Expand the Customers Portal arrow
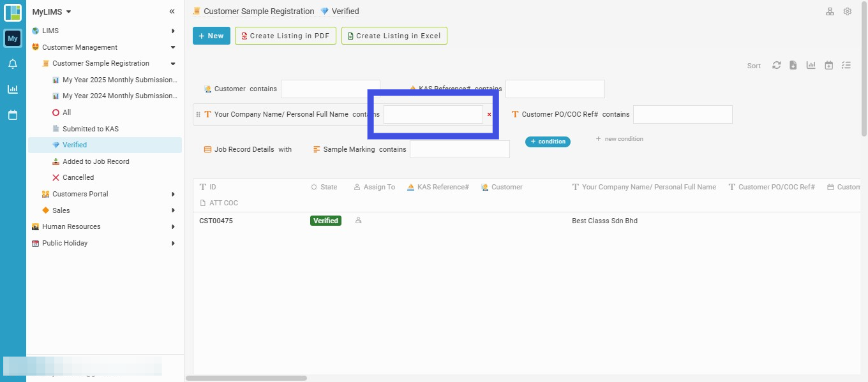Viewport: 868px width, 382px height. [173, 194]
